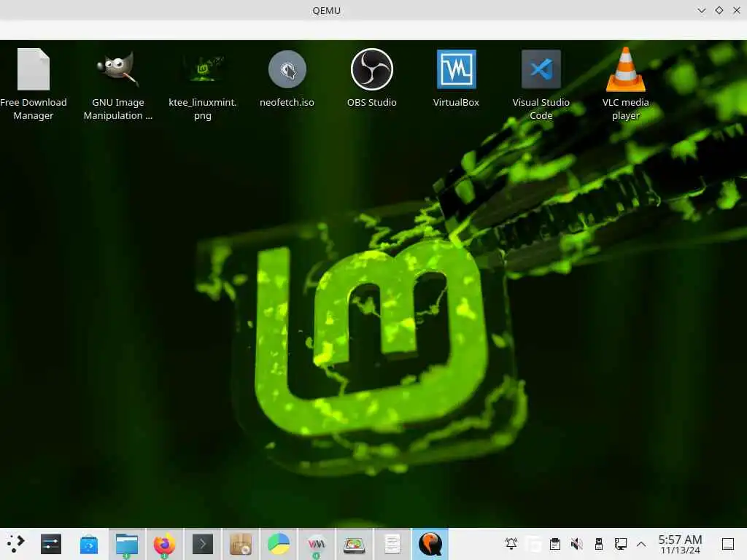Close the QEMU window

(x=737, y=10)
